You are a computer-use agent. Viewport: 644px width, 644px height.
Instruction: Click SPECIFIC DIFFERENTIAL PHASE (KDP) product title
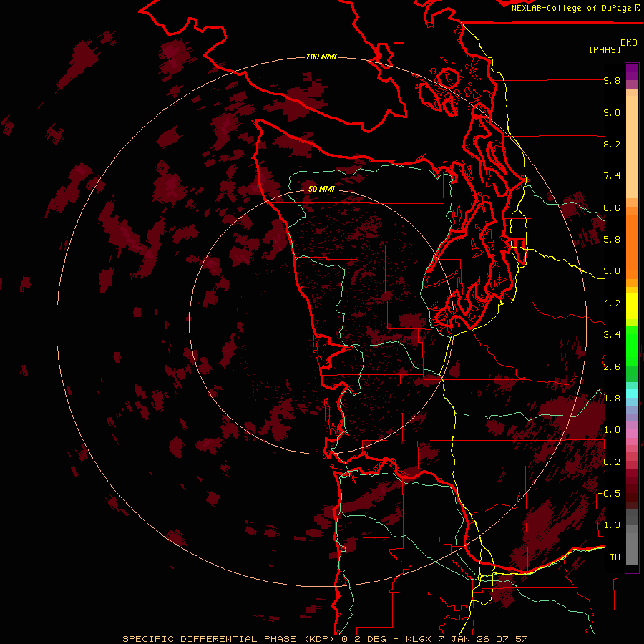pos(228,639)
